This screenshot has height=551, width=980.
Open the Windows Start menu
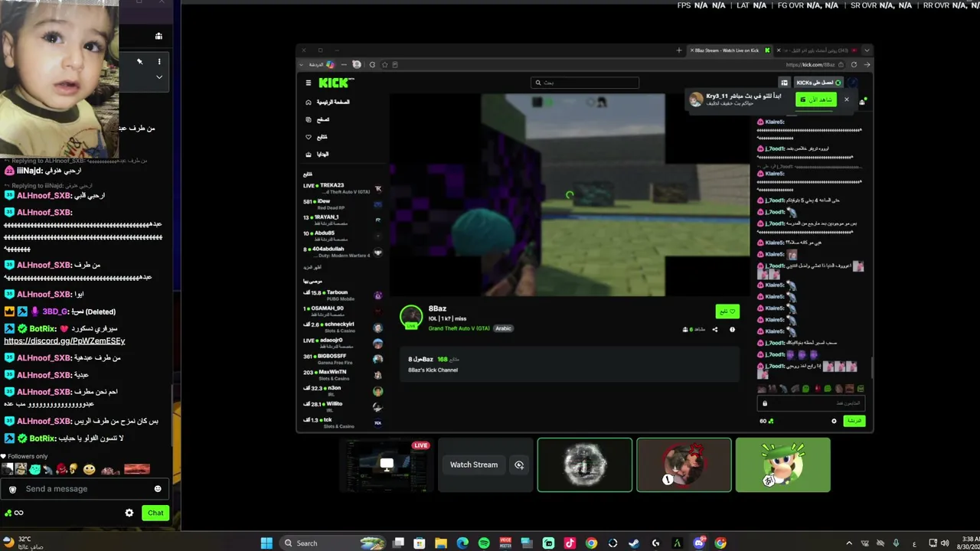coord(266,543)
